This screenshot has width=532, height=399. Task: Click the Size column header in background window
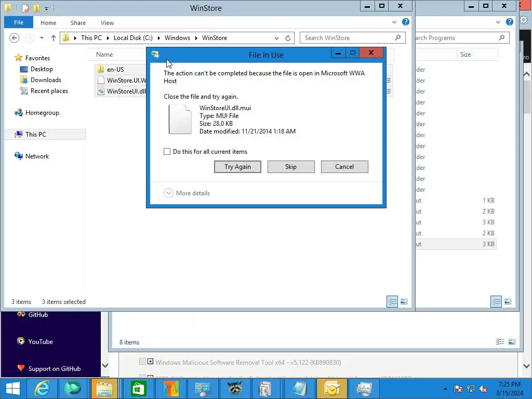(x=465, y=54)
